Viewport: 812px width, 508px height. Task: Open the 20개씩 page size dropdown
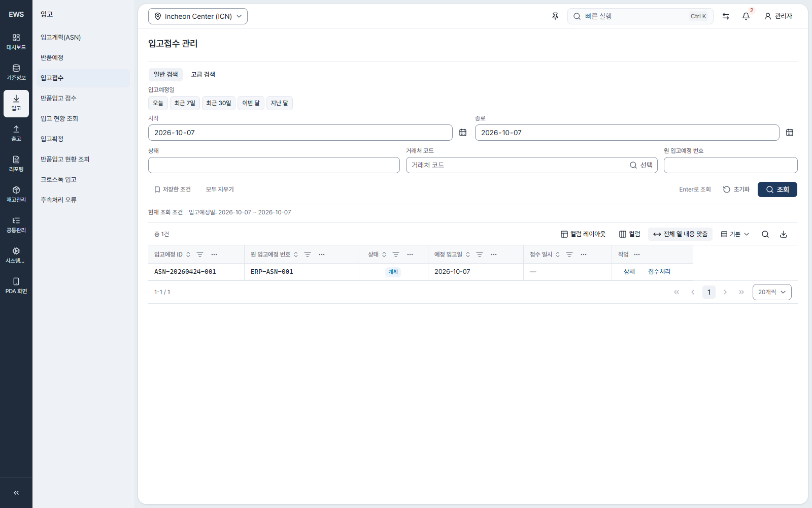(772, 292)
